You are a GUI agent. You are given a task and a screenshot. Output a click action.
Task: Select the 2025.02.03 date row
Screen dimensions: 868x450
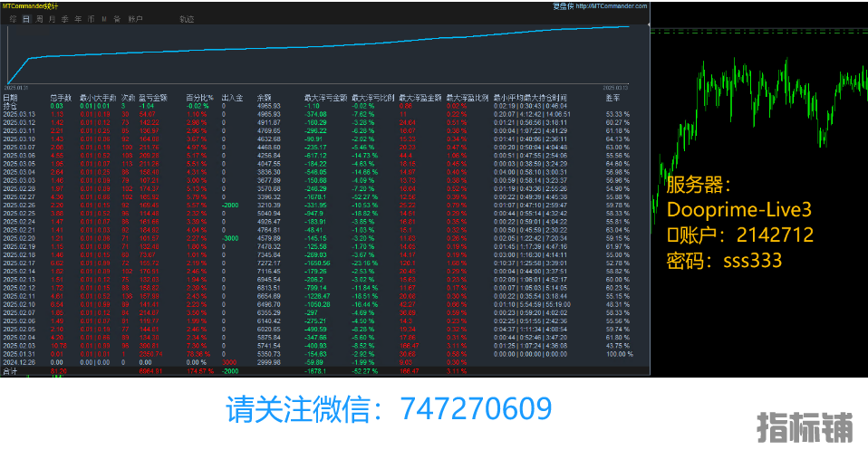(325, 345)
